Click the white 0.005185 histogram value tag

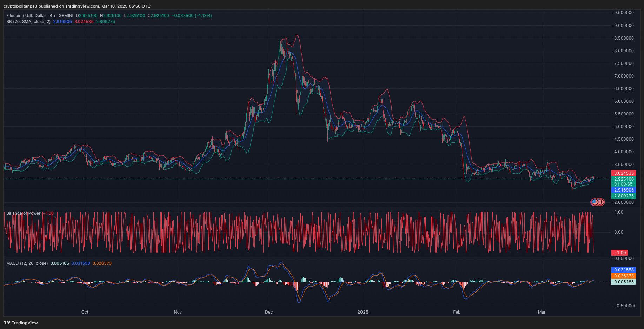coord(624,282)
